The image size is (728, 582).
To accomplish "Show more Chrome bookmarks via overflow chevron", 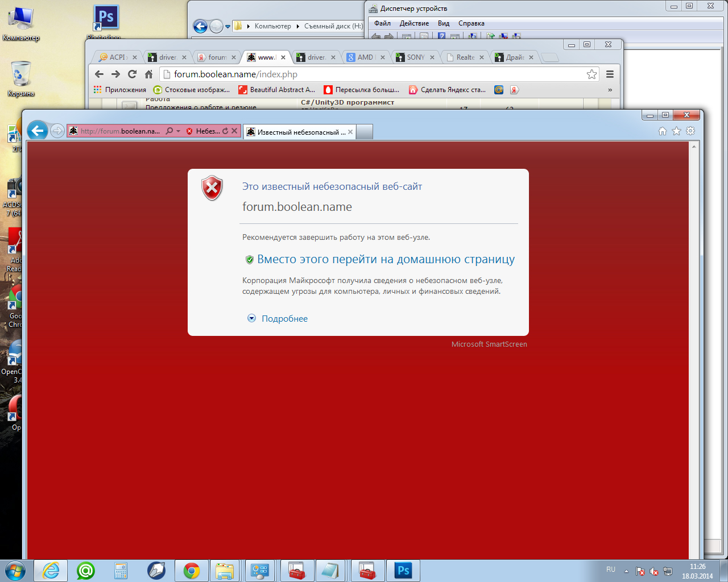I will tap(610, 90).
